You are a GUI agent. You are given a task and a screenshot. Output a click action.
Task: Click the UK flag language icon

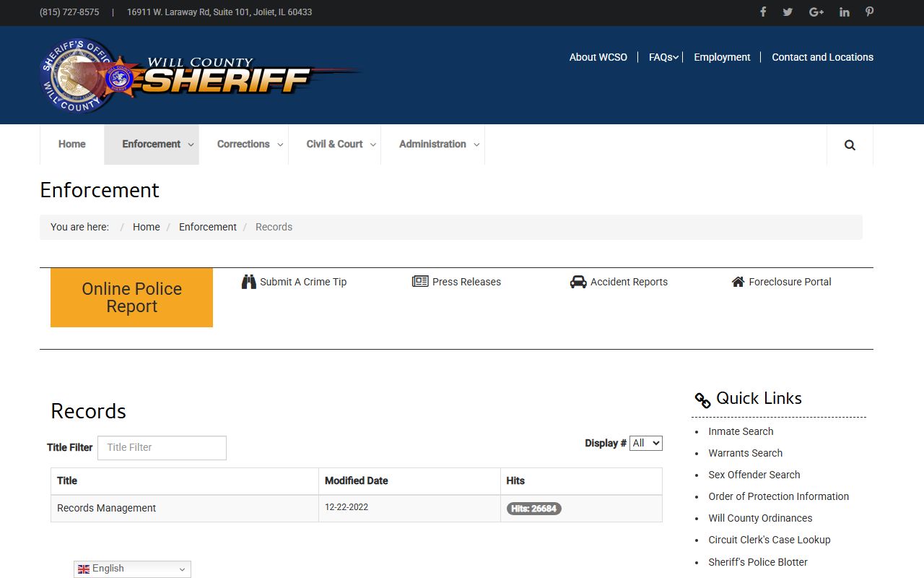pyautogui.click(x=84, y=569)
